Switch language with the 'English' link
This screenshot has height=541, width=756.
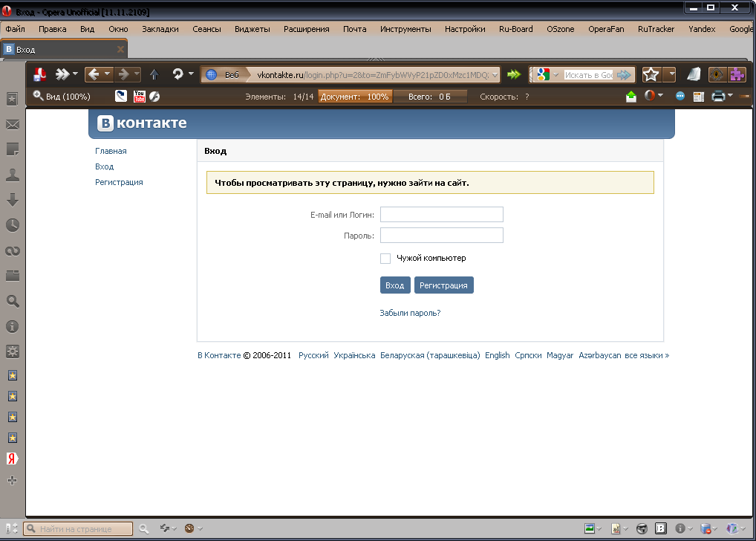tap(497, 355)
